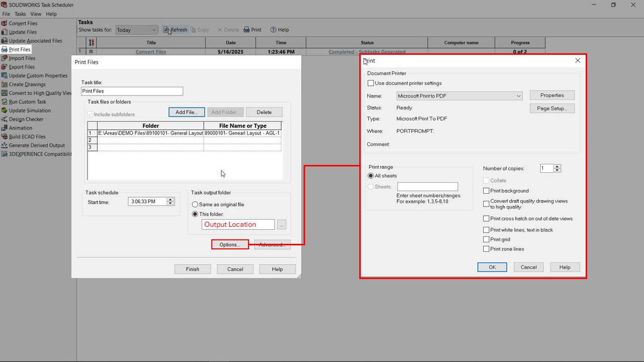Click the Add File button
This screenshot has width=644, height=362.
coord(187,112)
